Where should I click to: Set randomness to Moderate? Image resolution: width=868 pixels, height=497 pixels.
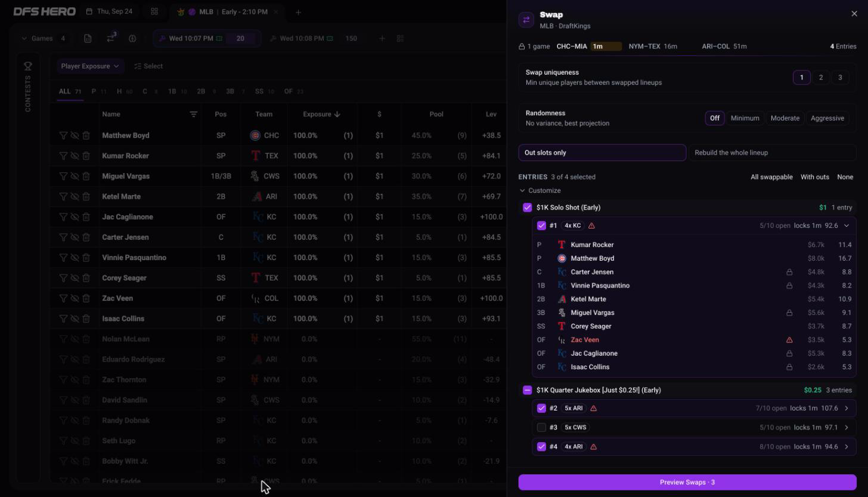[x=785, y=118]
